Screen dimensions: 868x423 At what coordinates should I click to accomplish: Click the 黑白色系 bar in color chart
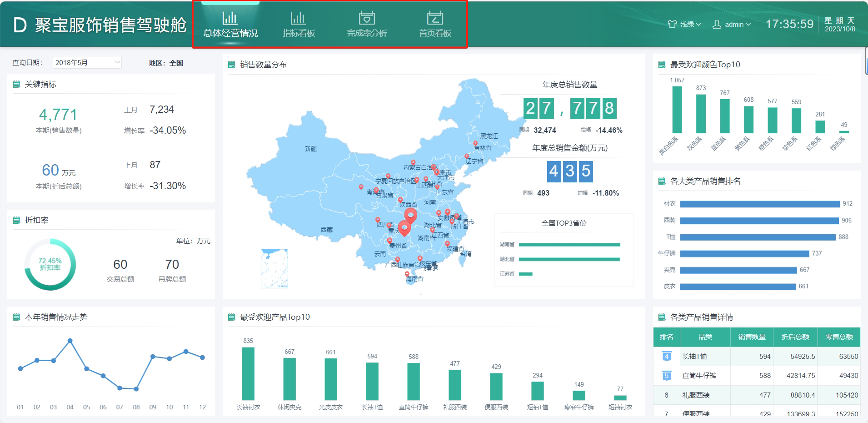point(677,110)
